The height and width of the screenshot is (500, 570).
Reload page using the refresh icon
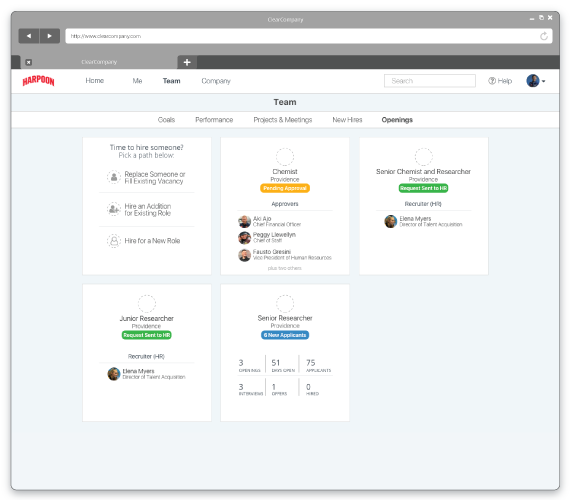[543, 36]
